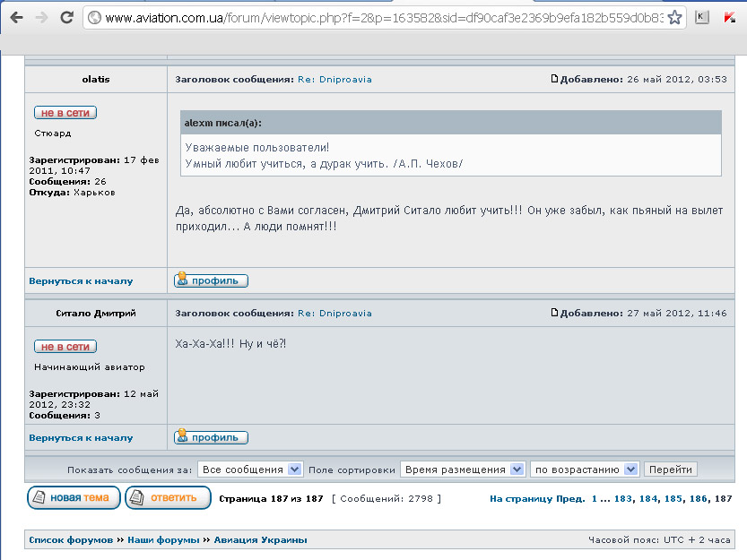The width and height of the screenshot is (747, 560).
Task: Go to page 183 link
Action: [623, 498]
